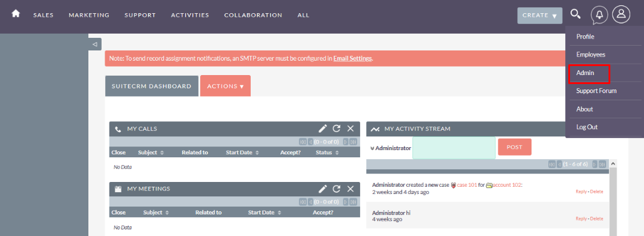
Task: Edit the My Meetings dashlet
Action: [323, 189]
